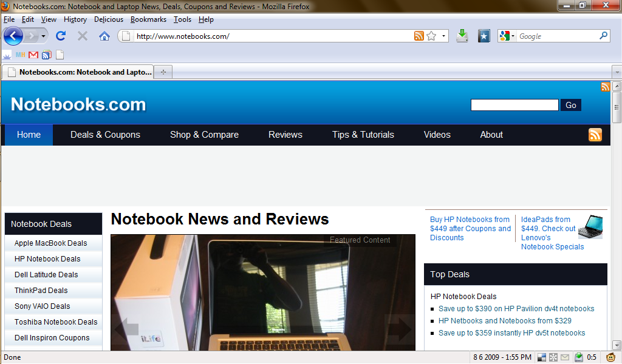This screenshot has height=364, width=622.
Task: Open the status bar download manager icon
Action: 579,357
